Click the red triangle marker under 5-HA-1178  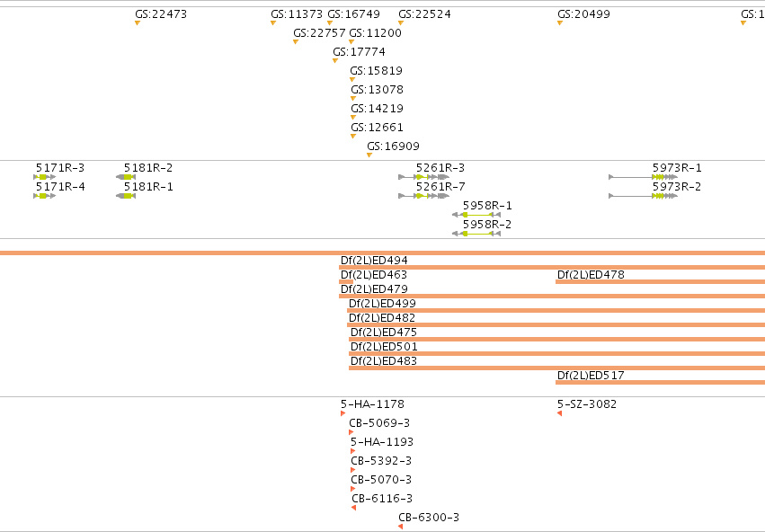(343, 413)
